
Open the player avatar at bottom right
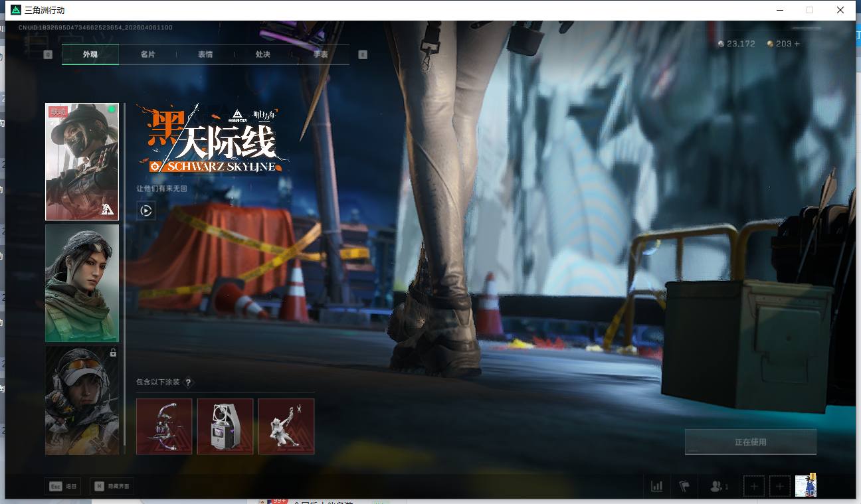click(806, 485)
